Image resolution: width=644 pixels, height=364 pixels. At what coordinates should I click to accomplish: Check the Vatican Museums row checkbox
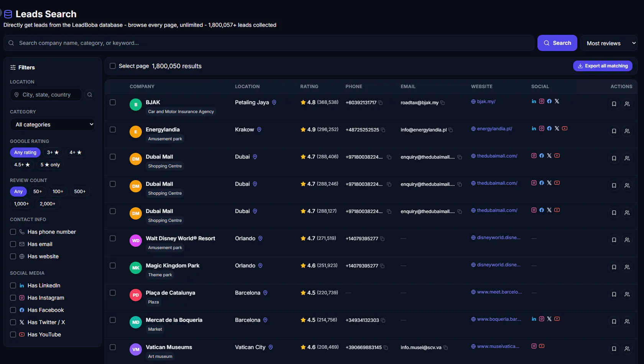[x=113, y=347]
